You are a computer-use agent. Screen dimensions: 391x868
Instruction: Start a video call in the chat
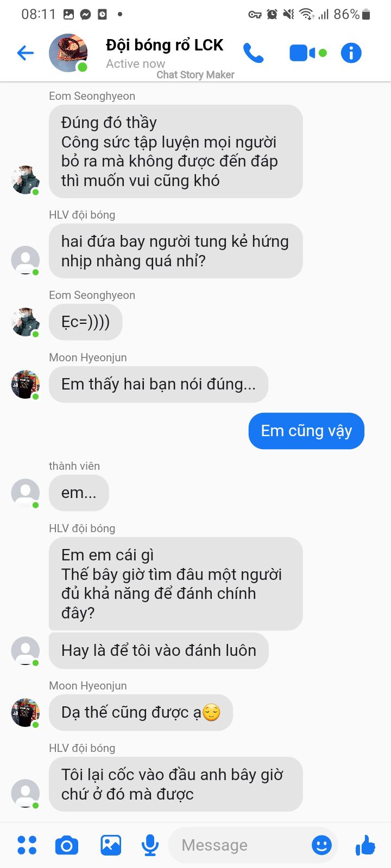308,53
